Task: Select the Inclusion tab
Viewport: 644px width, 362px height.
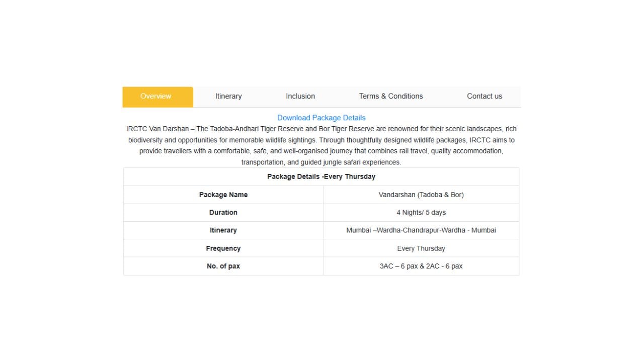Action: click(300, 97)
